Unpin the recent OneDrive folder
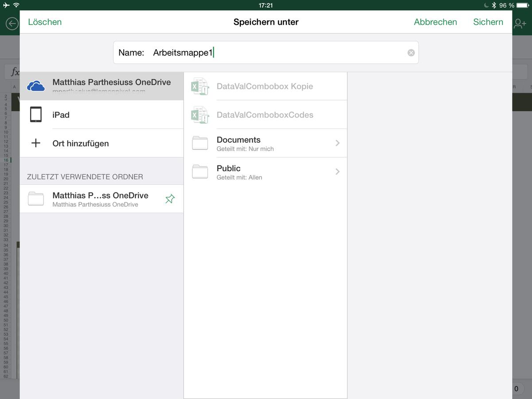This screenshot has width=532, height=399. click(x=170, y=199)
